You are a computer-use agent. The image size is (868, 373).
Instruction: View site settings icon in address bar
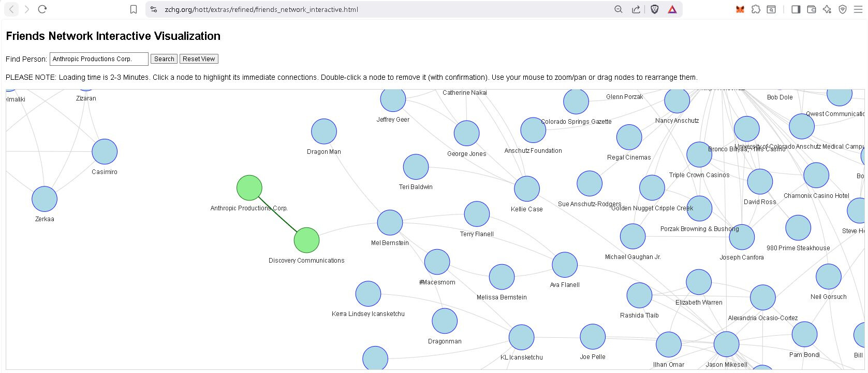[x=154, y=9]
